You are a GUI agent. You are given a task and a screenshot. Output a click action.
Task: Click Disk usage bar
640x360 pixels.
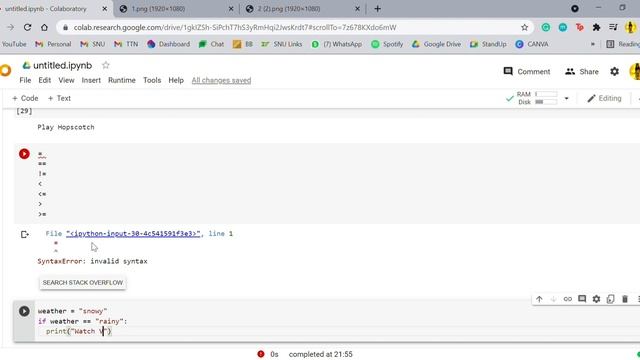(546, 102)
